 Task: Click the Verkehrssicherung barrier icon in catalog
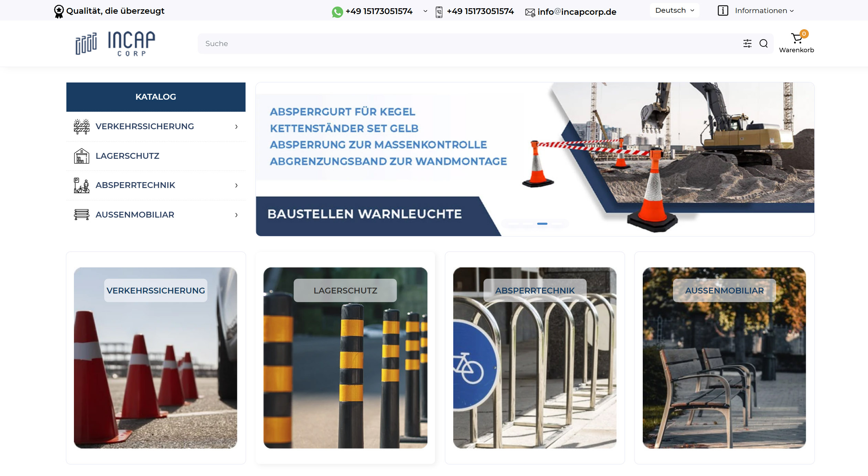tap(82, 126)
